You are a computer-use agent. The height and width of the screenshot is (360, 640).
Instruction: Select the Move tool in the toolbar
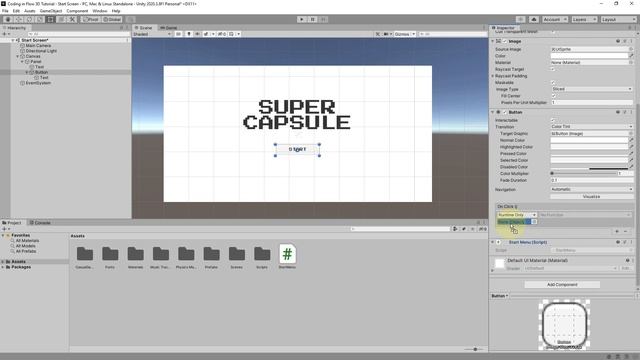[18, 19]
